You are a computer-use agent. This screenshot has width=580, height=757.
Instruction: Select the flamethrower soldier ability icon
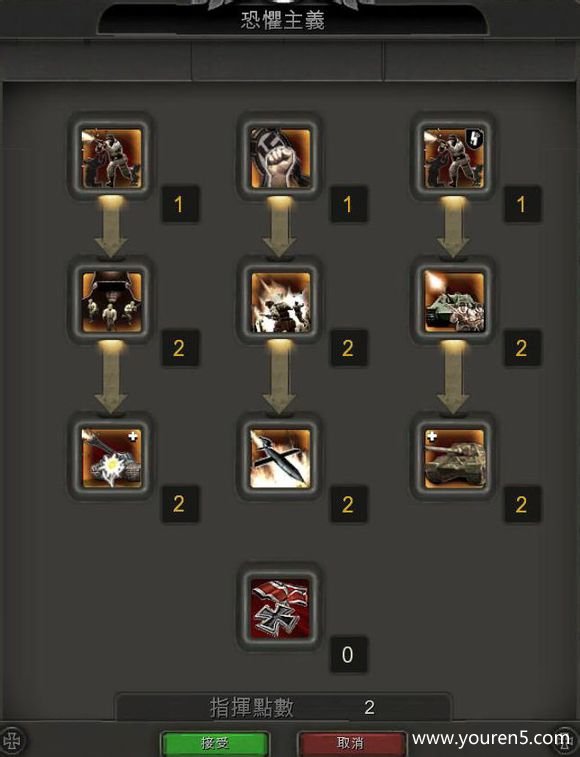coord(111,157)
